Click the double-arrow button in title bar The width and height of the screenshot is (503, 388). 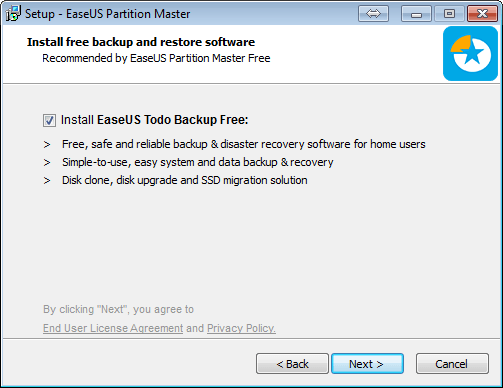[373, 14]
